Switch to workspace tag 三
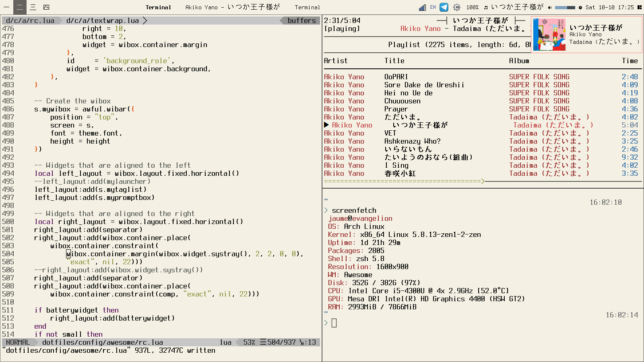 tap(33, 7)
